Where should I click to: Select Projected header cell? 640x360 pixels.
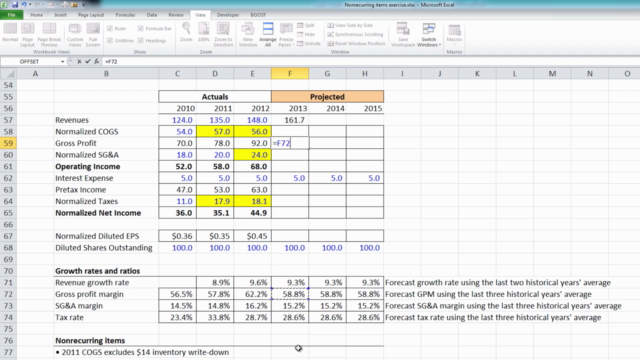click(327, 97)
